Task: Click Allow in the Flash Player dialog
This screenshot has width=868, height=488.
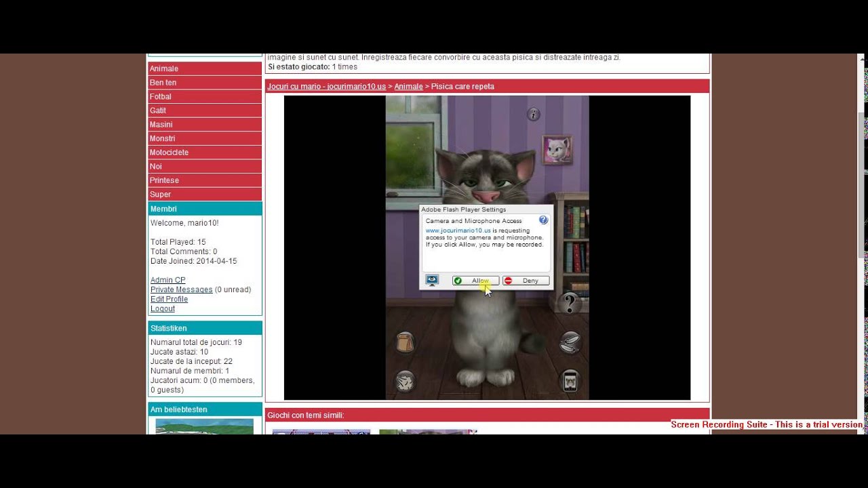Action: pos(476,281)
